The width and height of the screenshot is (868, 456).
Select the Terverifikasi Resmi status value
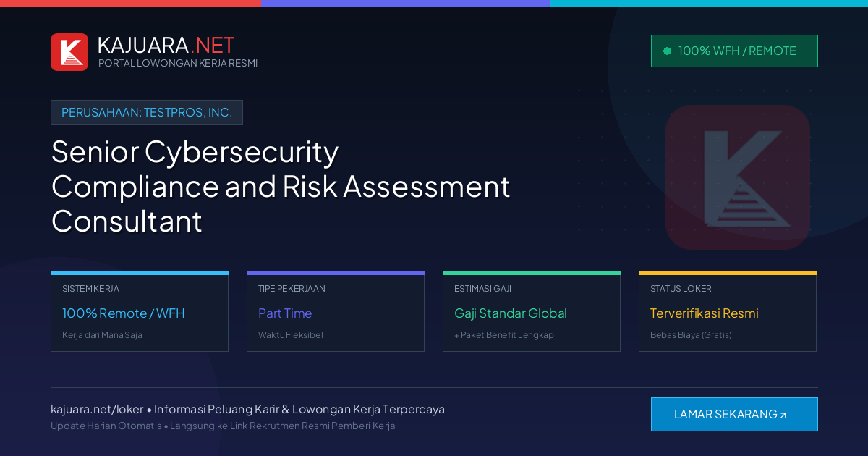point(705,313)
